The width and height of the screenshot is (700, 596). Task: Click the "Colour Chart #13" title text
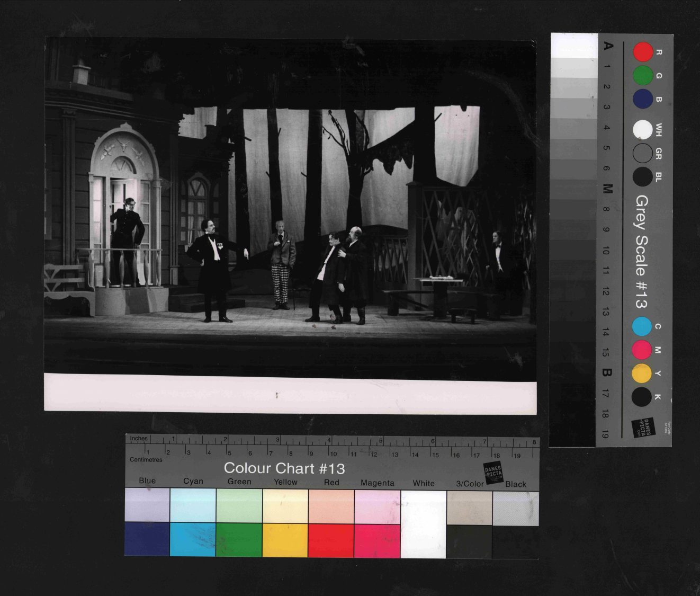click(284, 468)
